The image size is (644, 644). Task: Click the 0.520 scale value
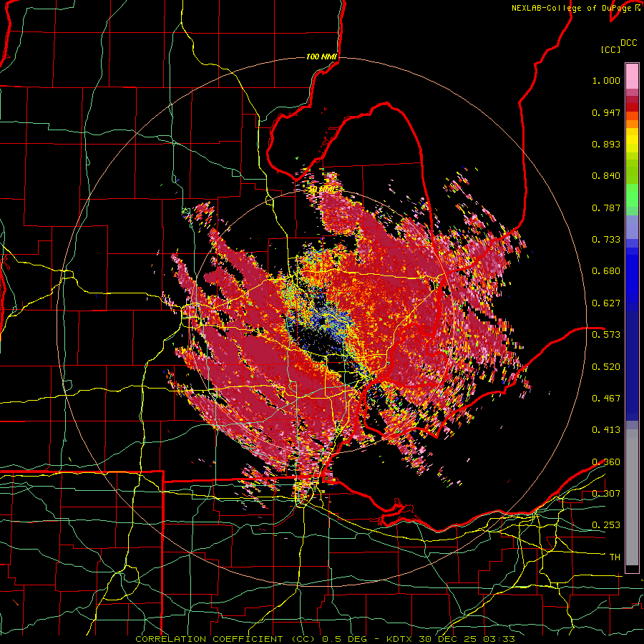tap(606, 367)
